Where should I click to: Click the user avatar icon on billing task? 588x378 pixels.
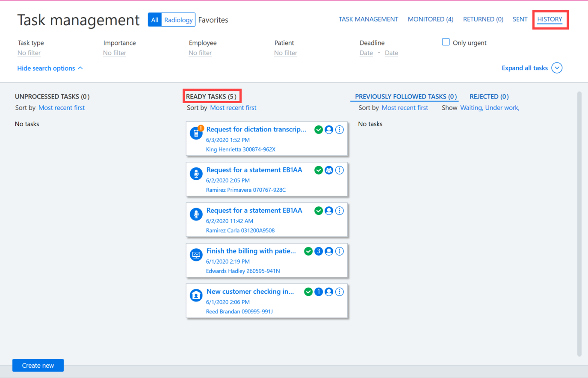click(x=329, y=251)
